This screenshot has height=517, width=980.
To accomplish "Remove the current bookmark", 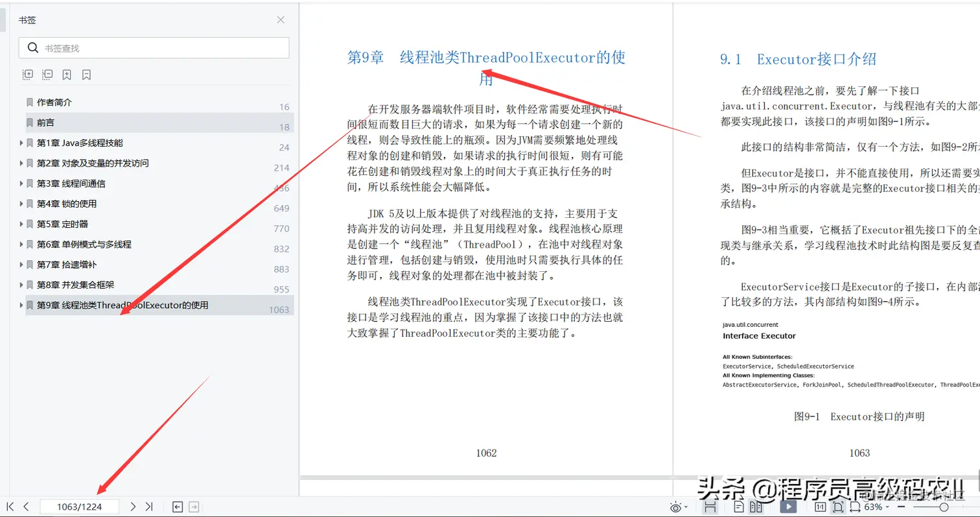I will 87,74.
